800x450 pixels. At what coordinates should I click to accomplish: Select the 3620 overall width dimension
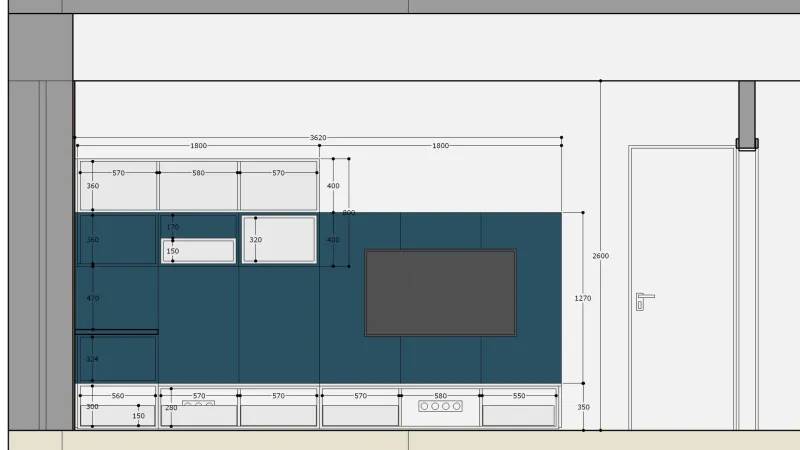318,138
